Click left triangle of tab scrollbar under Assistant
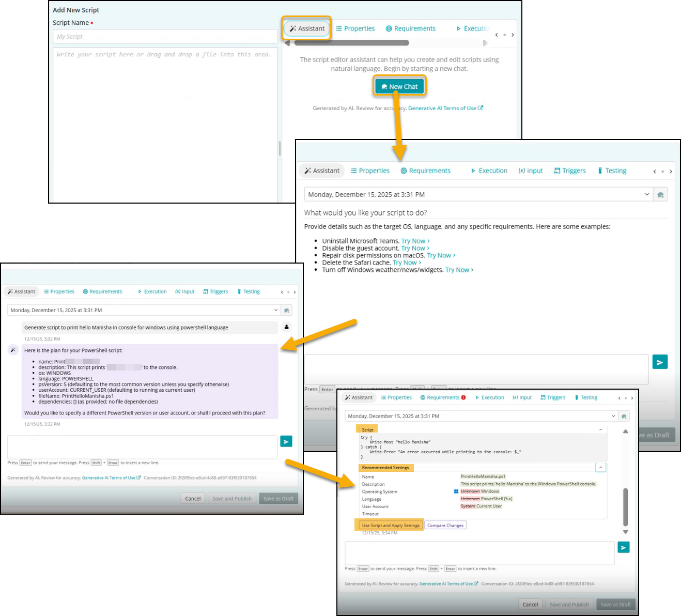This screenshot has width=681, height=616. pos(287,43)
